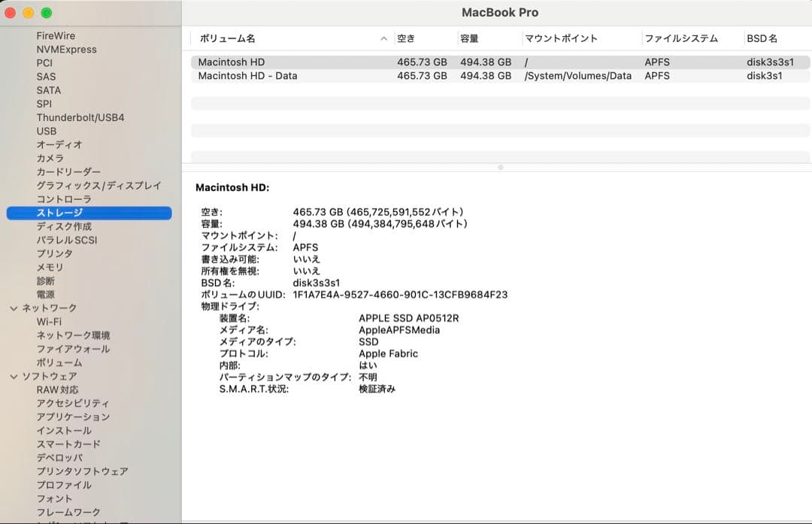Select PCI in the sidebar
This screenshot has height=524, width=812.
pyautogui.click(x=44, y=62)
